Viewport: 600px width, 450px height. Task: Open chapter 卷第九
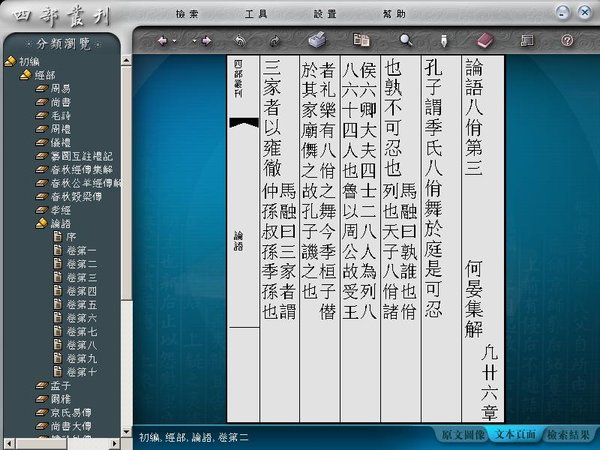pos(81,359)
